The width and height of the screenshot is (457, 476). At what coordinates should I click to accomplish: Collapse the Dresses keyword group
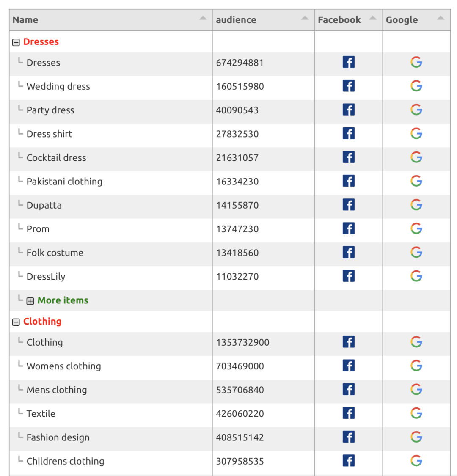(16, 41)
